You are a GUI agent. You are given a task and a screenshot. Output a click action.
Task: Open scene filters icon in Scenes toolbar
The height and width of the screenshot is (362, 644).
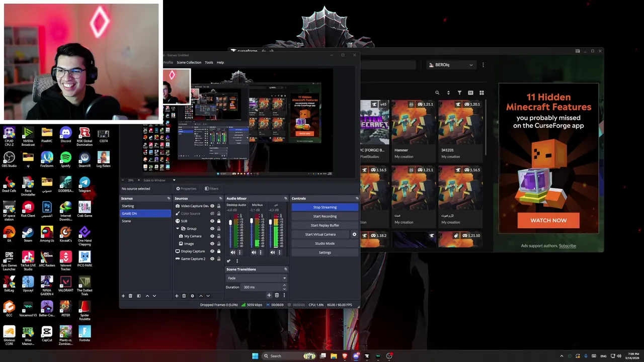pos(139,296)
